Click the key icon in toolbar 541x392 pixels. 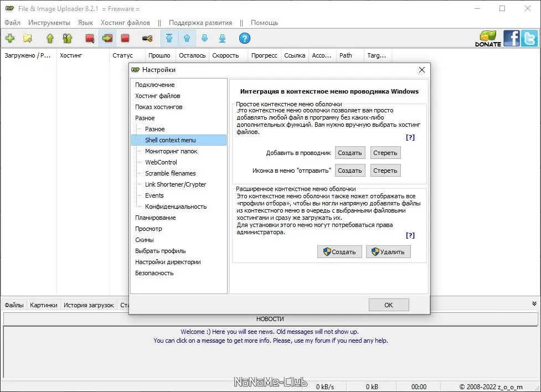148,38
